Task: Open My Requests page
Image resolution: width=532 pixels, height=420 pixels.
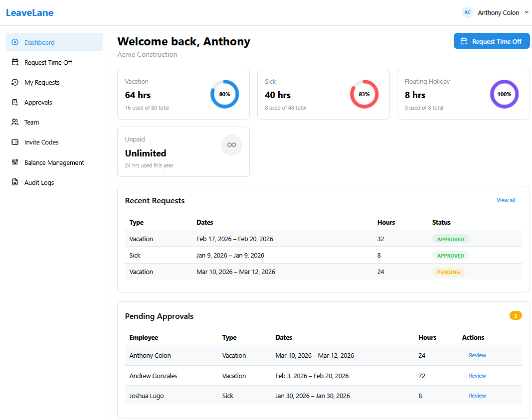Action: point(54,82)
